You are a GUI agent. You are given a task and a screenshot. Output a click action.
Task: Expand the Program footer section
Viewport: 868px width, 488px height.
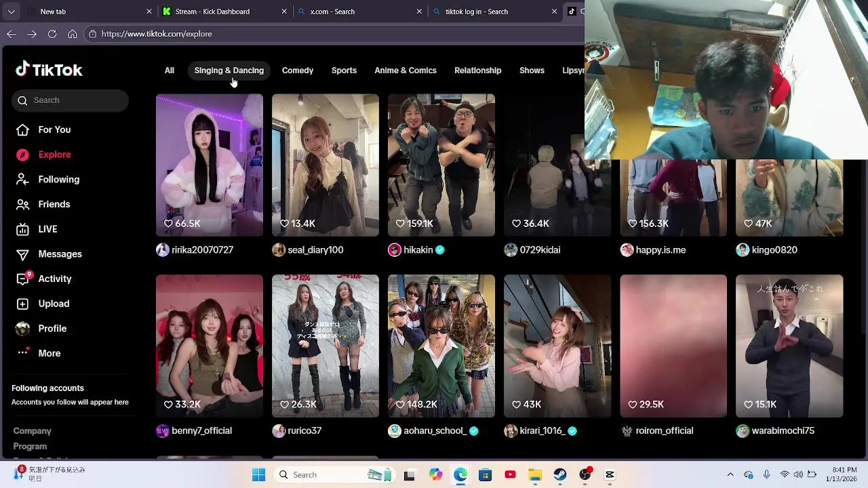coord(30,447)
